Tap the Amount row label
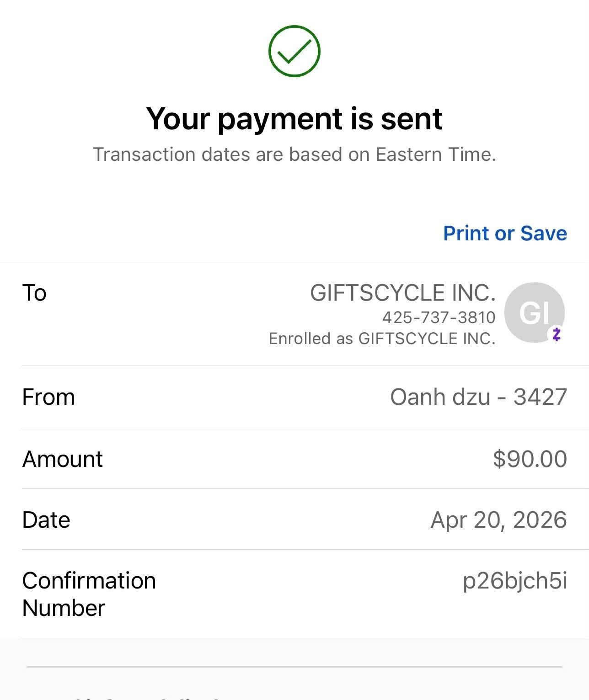 (63, 459)
